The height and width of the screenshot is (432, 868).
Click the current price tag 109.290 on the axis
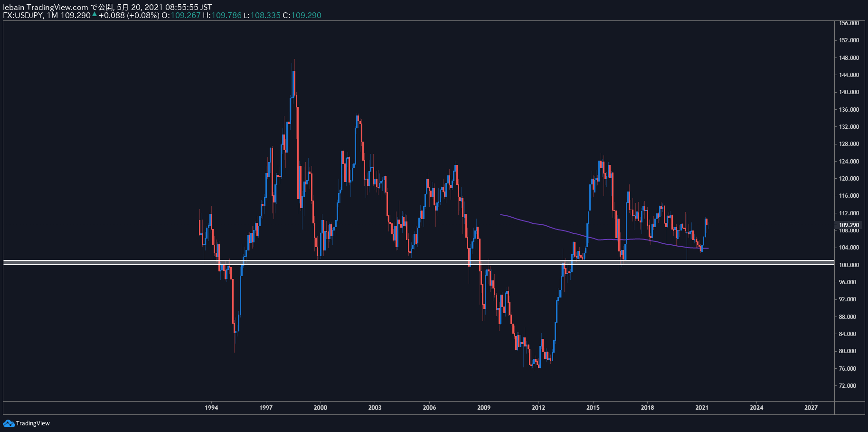tap(849, 225)
